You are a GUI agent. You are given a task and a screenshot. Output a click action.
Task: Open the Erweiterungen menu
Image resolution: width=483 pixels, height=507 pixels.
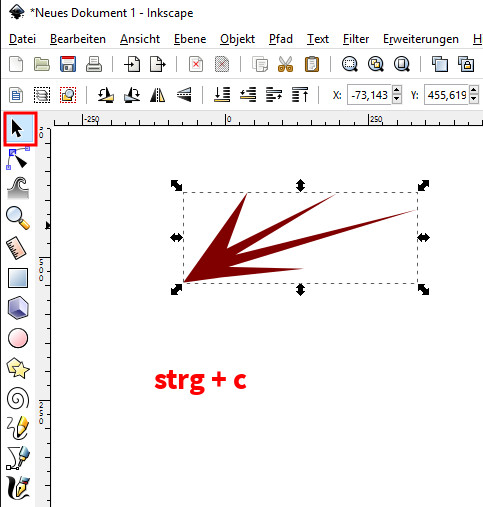coord(421,39)
